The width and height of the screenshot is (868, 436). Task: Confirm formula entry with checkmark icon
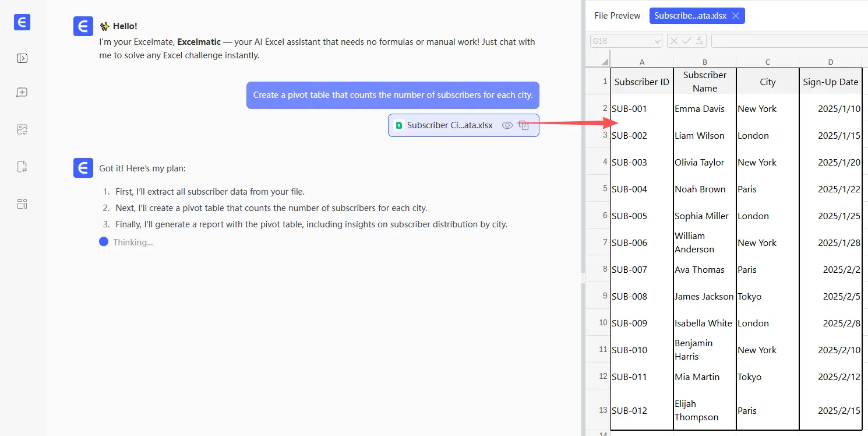pyautogui.click(x=686, y=41)
